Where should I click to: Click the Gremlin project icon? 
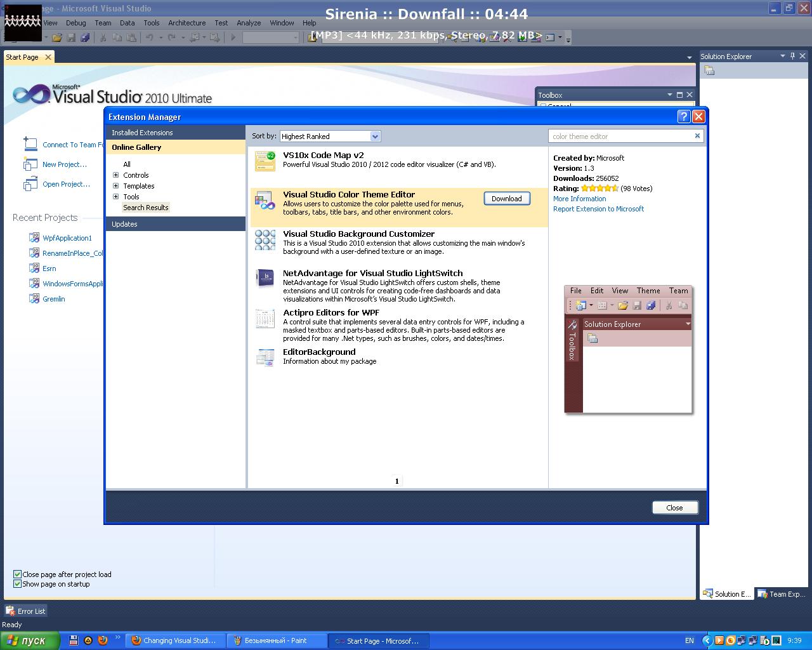click(x=34, y=299)
